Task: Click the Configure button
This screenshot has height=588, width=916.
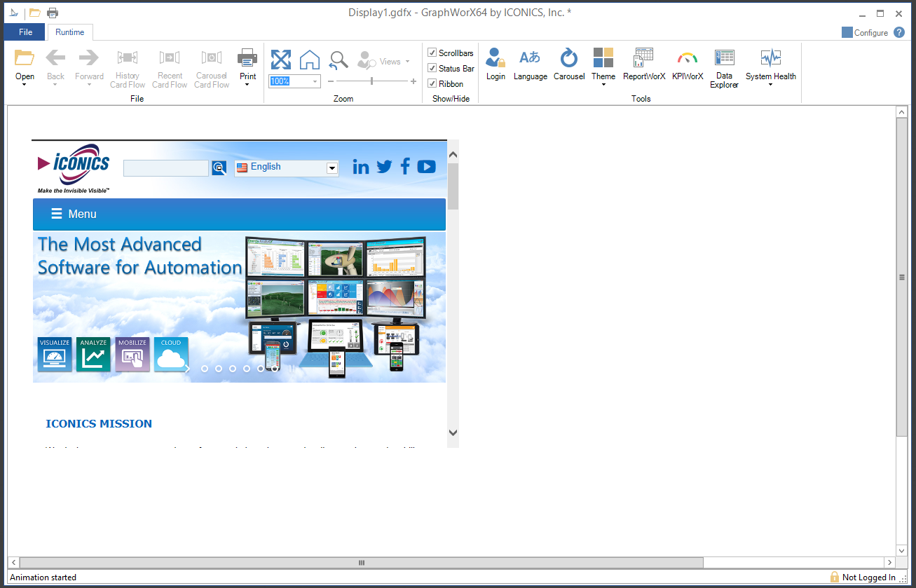Action: pos(865,33)
